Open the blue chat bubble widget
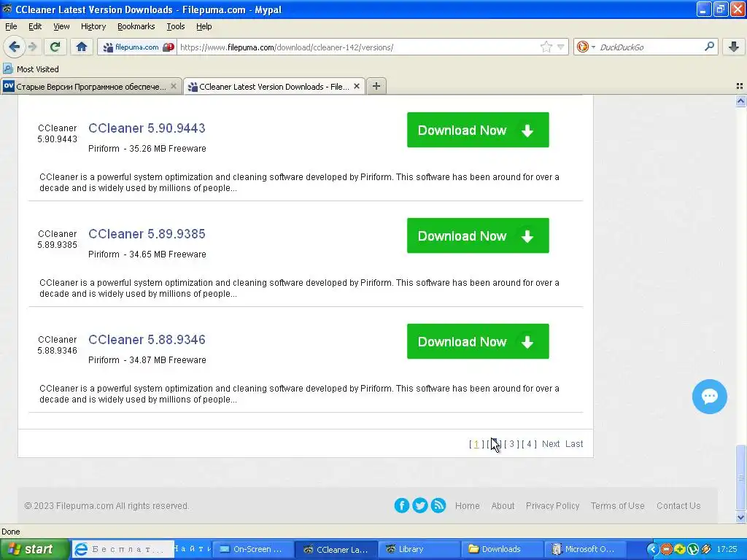Screen dimensions: 747x560 [x=709, y=397]
